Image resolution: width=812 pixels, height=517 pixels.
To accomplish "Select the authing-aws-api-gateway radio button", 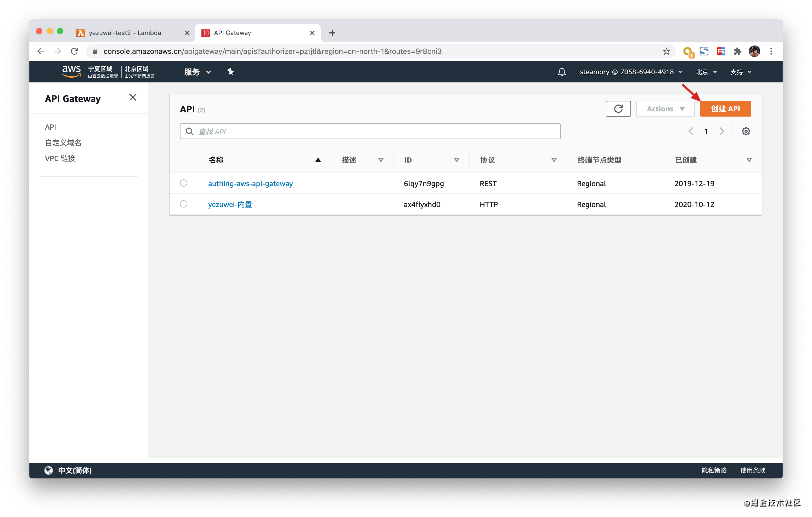I will 183,183.
